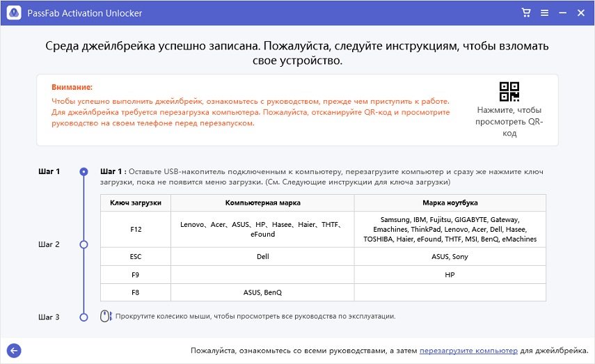
Task: Click the 'ASUS, BenQ' computer brand cell
Action: 262,292
